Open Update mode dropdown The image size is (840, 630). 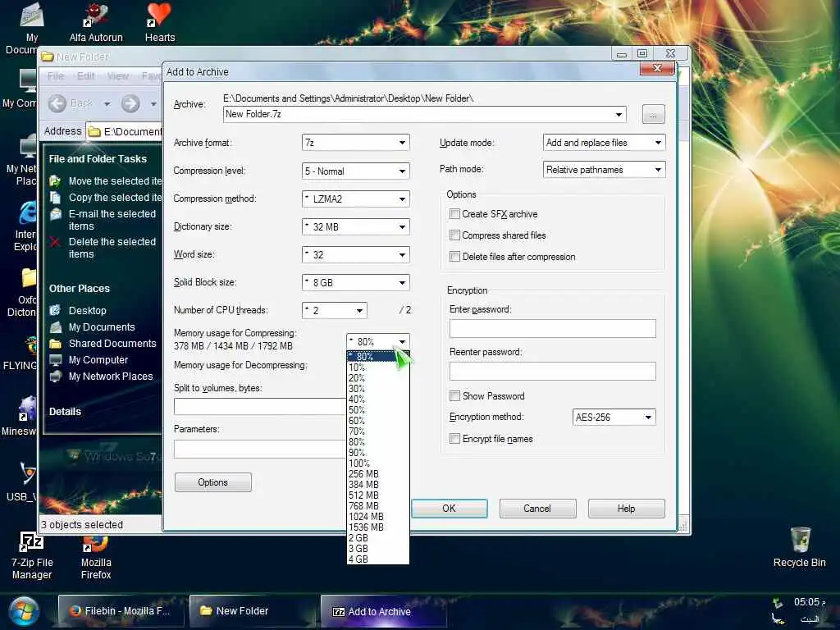tap(605, 143)
